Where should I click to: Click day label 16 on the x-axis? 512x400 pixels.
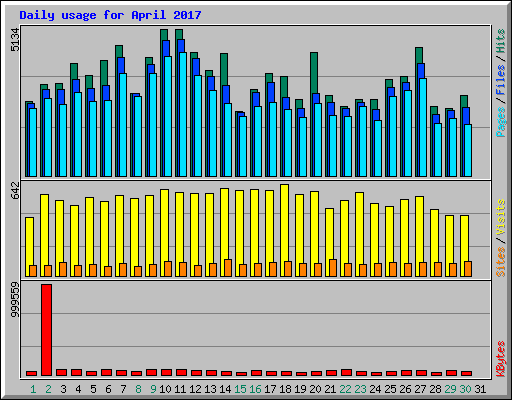pyautogui.click(x=255, y=389)
